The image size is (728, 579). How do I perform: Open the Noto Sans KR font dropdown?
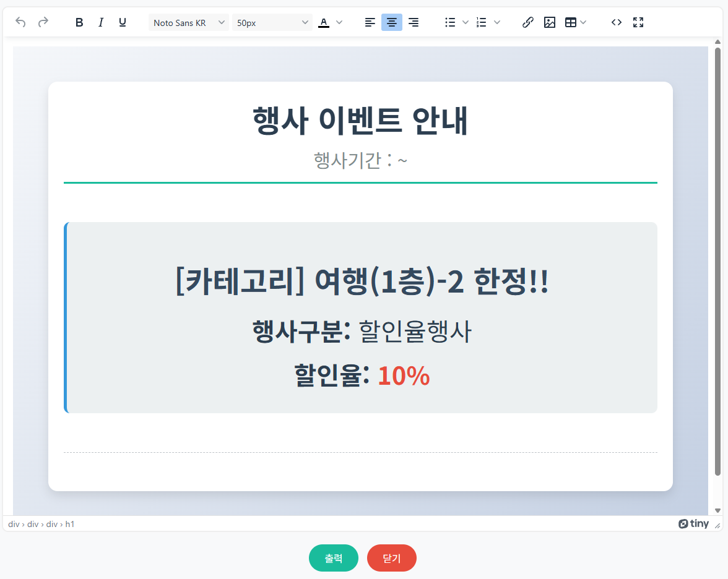pyautogui.click(x=188, y=22)
